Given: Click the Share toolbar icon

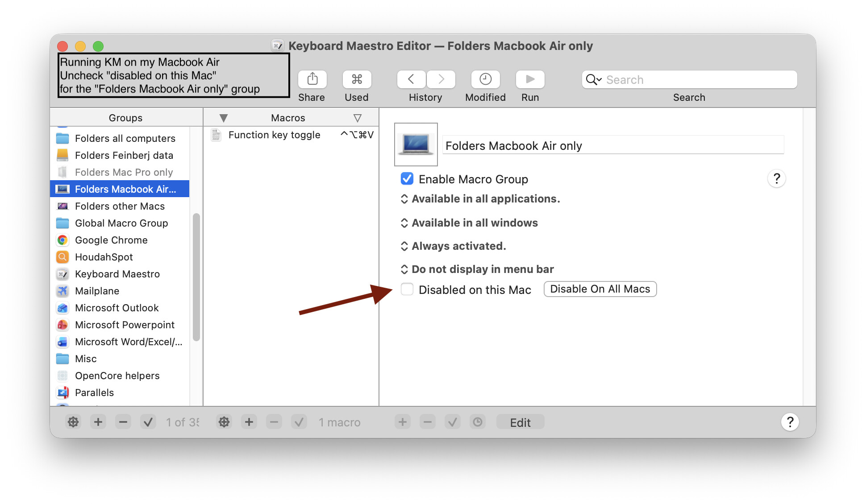Looking at the screenshot, I should 312,79.
